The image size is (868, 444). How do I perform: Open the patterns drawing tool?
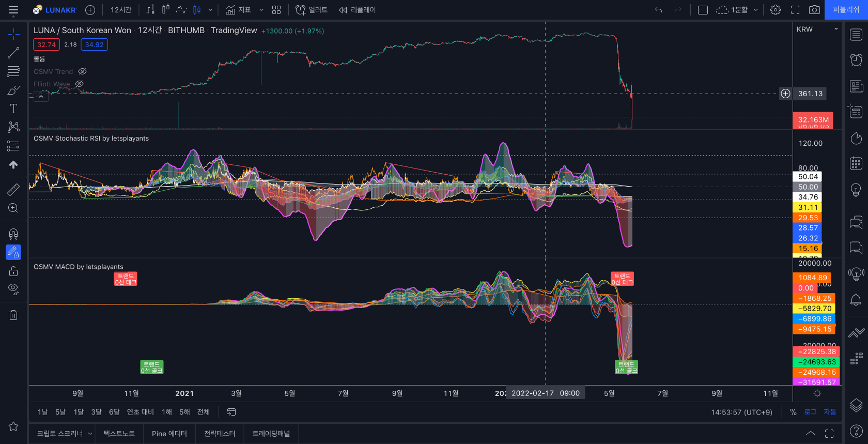[x=13, y=127]
